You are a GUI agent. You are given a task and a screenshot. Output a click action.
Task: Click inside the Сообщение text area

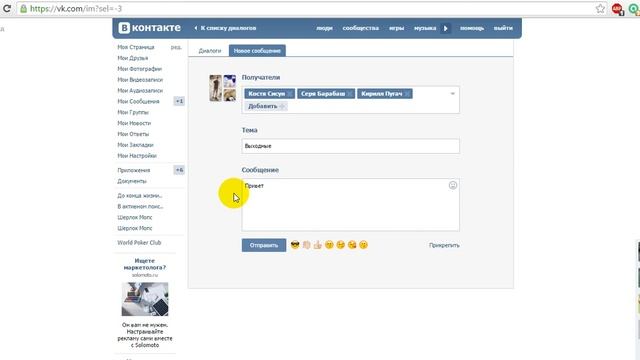point(351,205)
